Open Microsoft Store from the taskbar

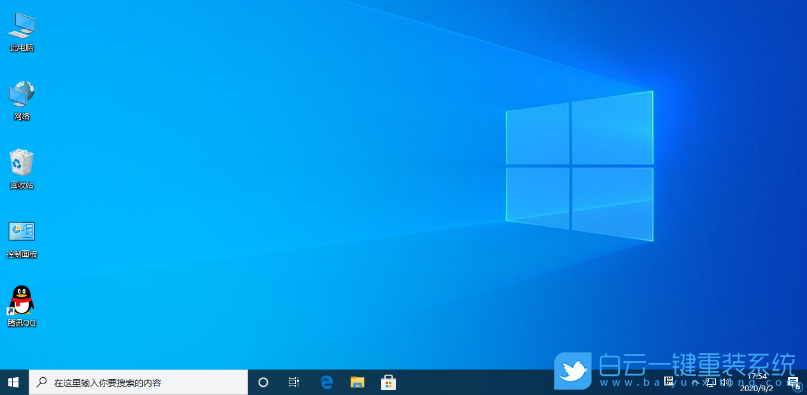coord(388,382)
